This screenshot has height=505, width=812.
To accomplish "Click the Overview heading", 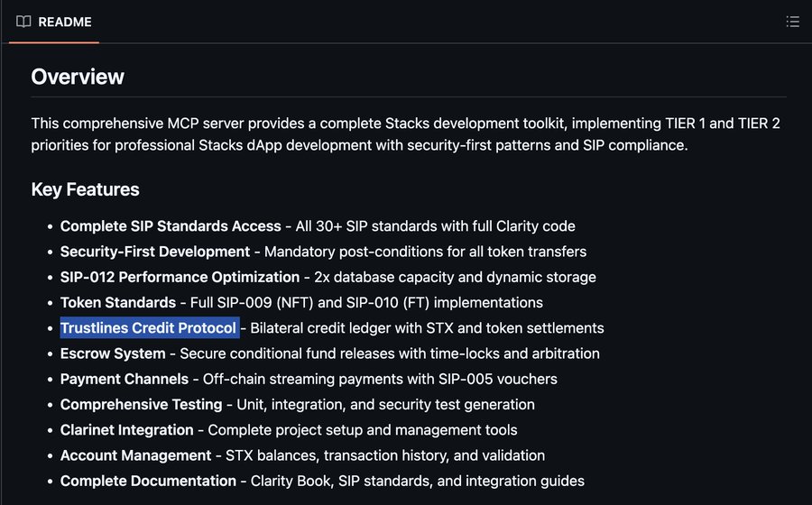I will [x=78, y=77].
